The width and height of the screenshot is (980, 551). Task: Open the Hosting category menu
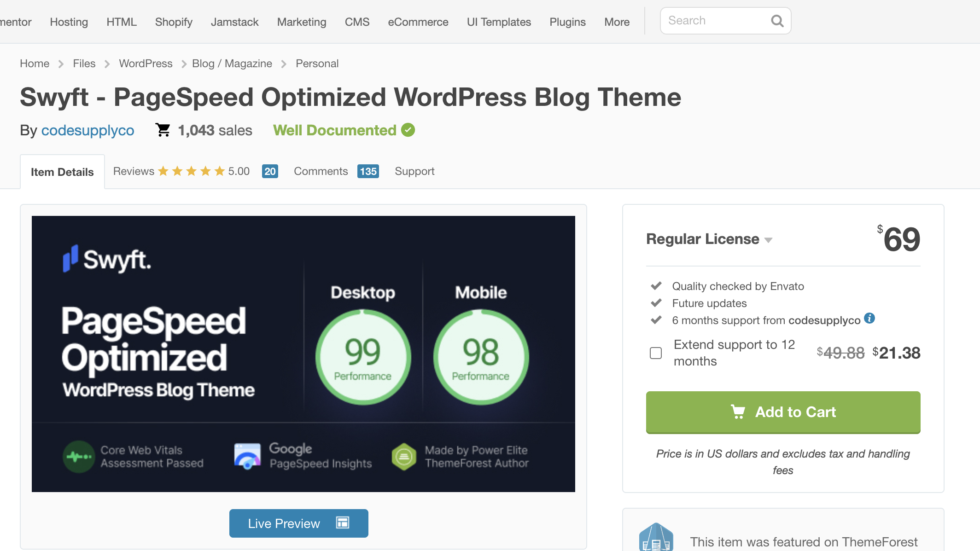69,22
